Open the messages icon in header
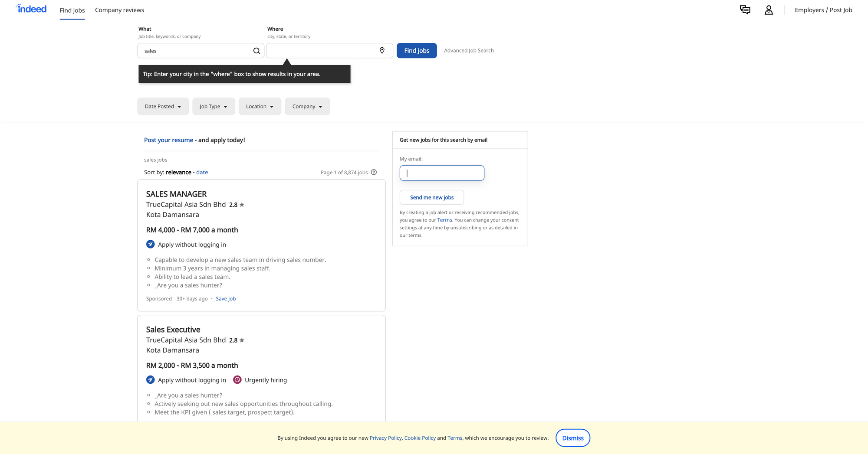The height and width of the screenshot is (454, 868). (745, 10)
